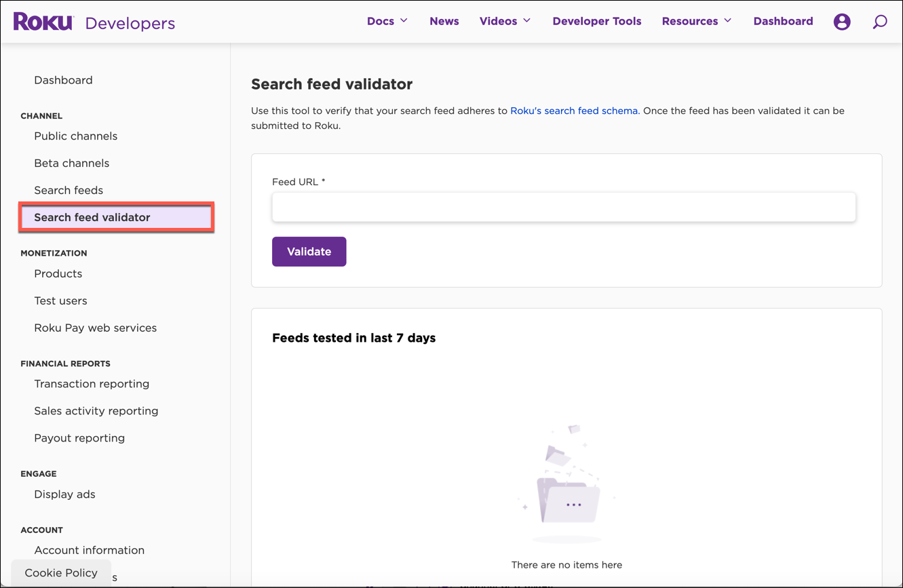
Task: View the Cookie Policy
Action: click(x=60, y=572)
